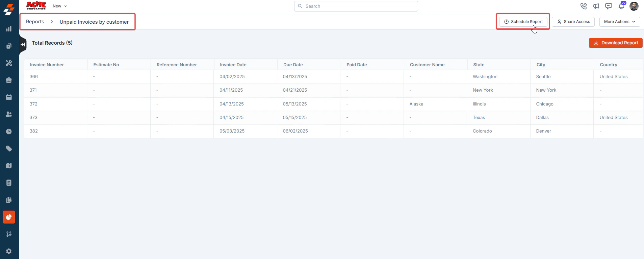The image size is (644, 259).
Task: Select invoice number 371
Action: (x=33, y=90)
